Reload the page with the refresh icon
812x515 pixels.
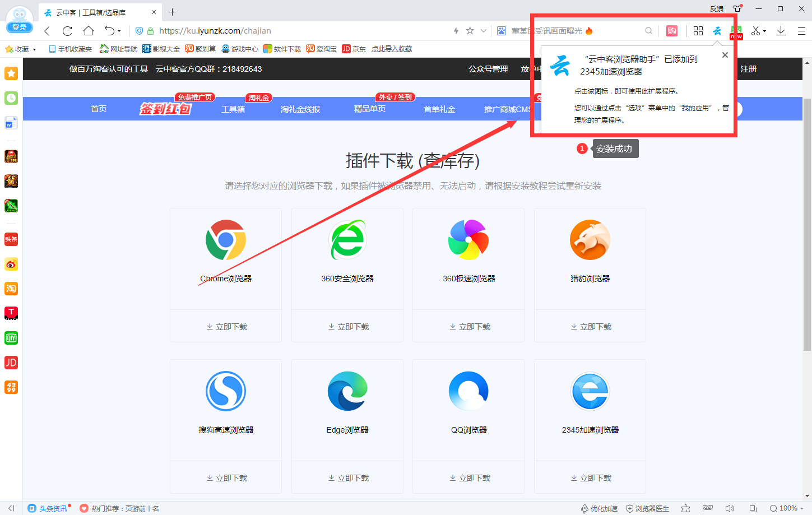67,31
